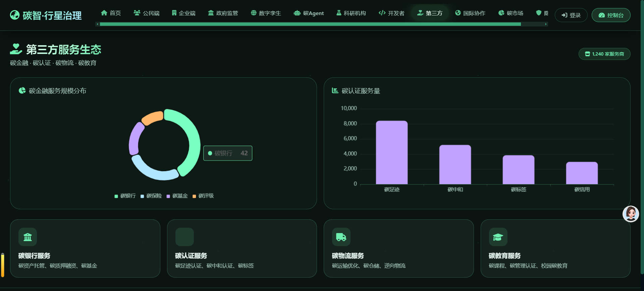Screen dimensions: 644x291
Task: Click the shield icon nav item
Action: pos(539,13)
